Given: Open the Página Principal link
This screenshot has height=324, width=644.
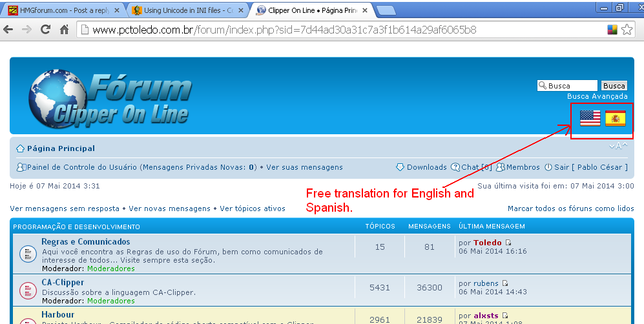Looking at the screenshot, I should (x=61, y=148).
